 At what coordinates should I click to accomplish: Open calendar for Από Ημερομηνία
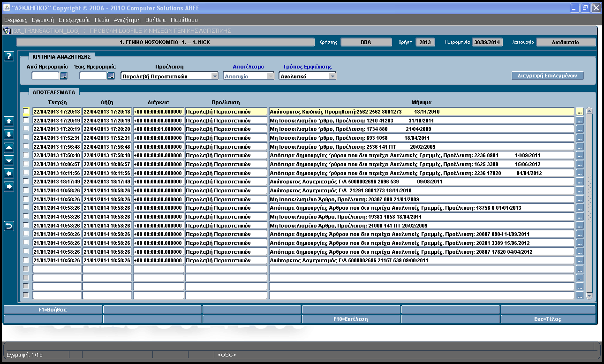pyautogui.click(x=64, y=76)
